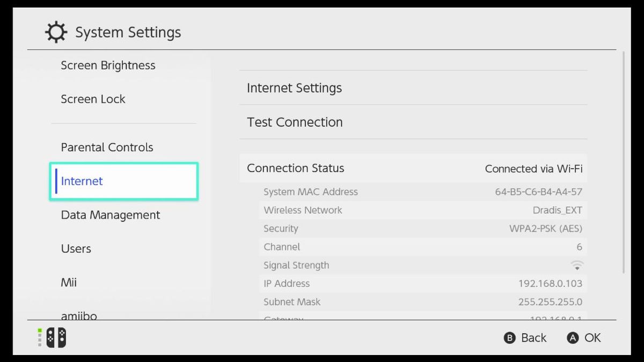
Task: Click the Connection Status row
Action: pyautogui.click(x=413, y=168)
